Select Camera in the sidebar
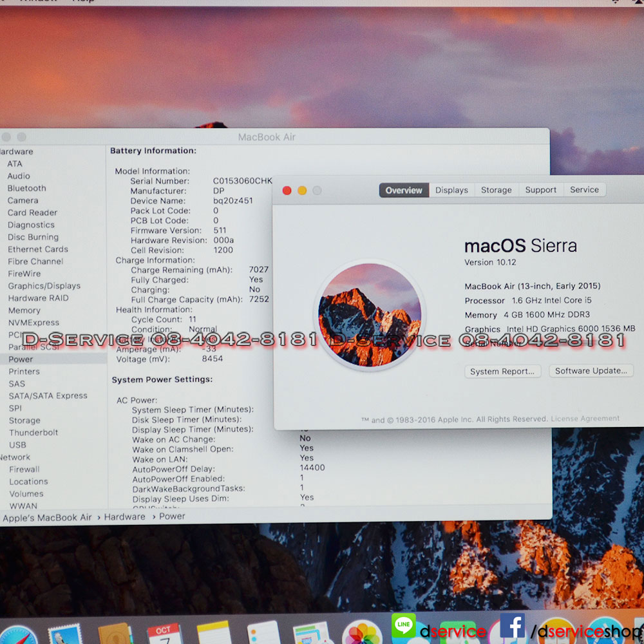644x644 pixels. click(x=23, y=200)
